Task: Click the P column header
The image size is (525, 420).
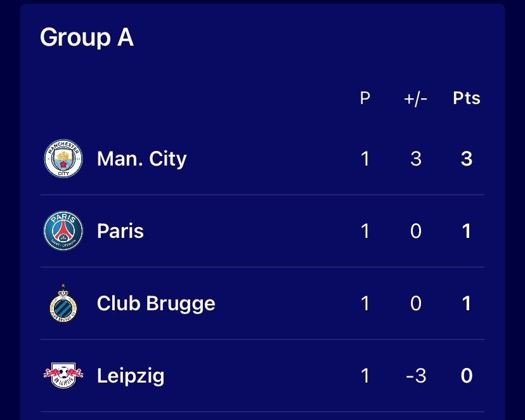Action: [365, 98]
